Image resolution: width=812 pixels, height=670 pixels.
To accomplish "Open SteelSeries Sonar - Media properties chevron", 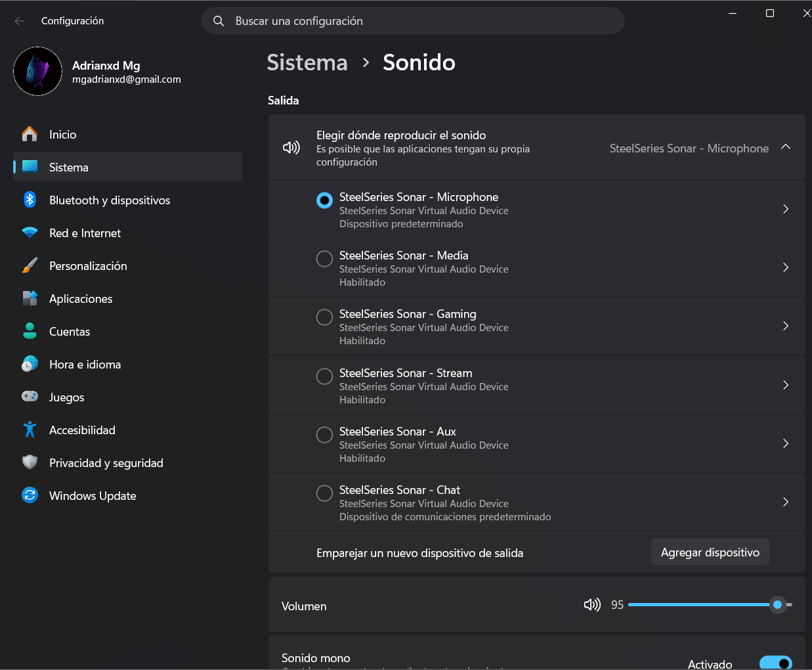I will coord(786,267).
